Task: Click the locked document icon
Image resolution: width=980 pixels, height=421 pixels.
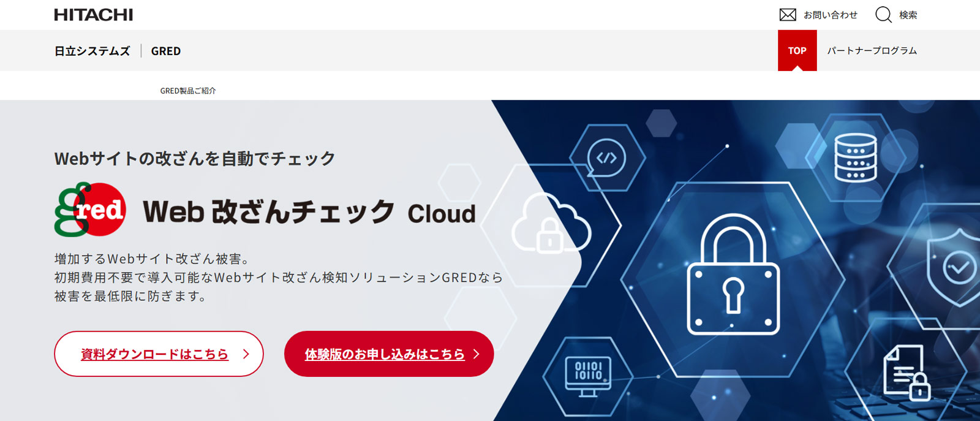Action: click(907, 373)
